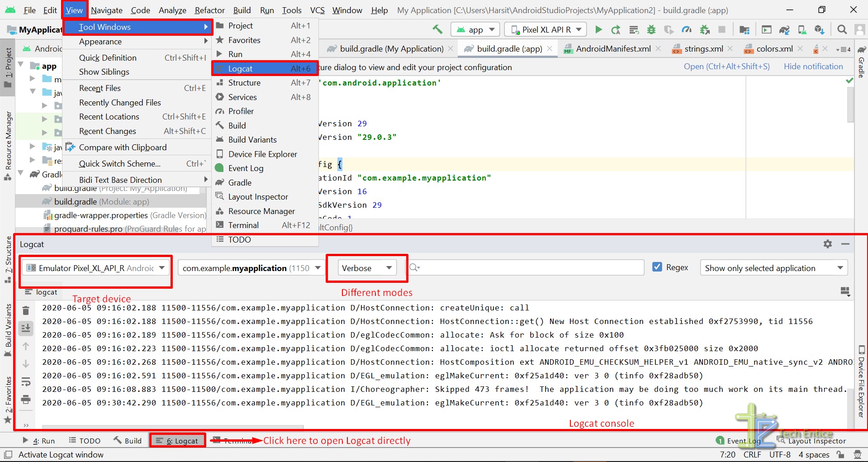Open the Android Profiler from the toolbar
Viewport: 868px width, 462px height.
(x=687, y=29)
